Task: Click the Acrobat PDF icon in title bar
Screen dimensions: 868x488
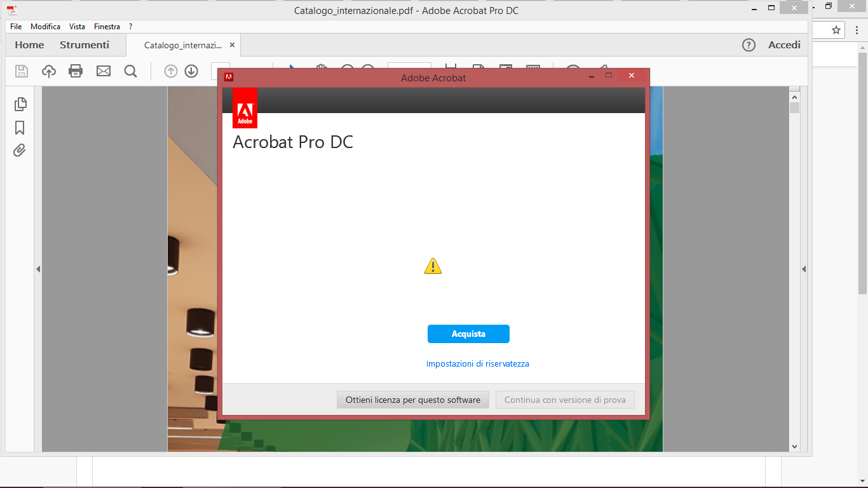Action: coord(11,10)
